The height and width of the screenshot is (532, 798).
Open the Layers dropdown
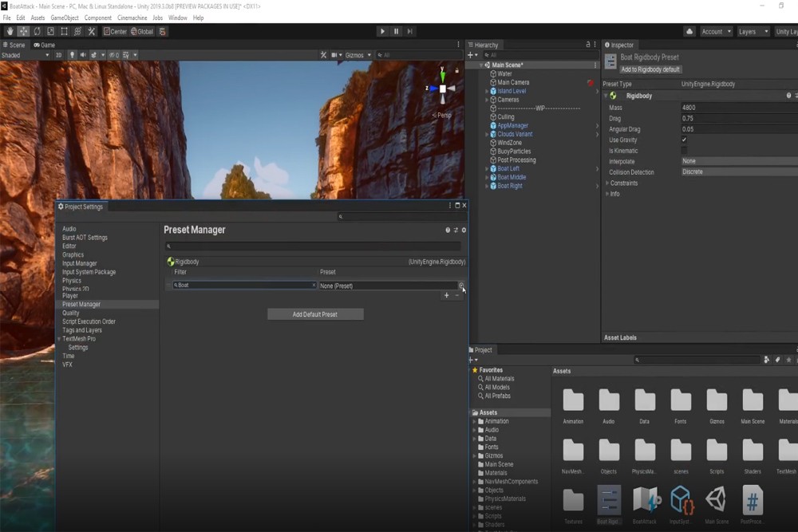[x=753, y=32]
